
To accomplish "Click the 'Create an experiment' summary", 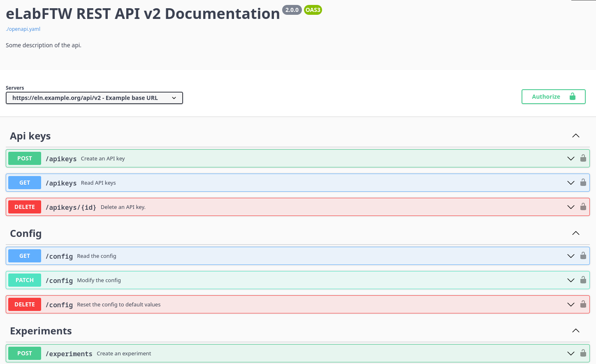I will [124, 354].
